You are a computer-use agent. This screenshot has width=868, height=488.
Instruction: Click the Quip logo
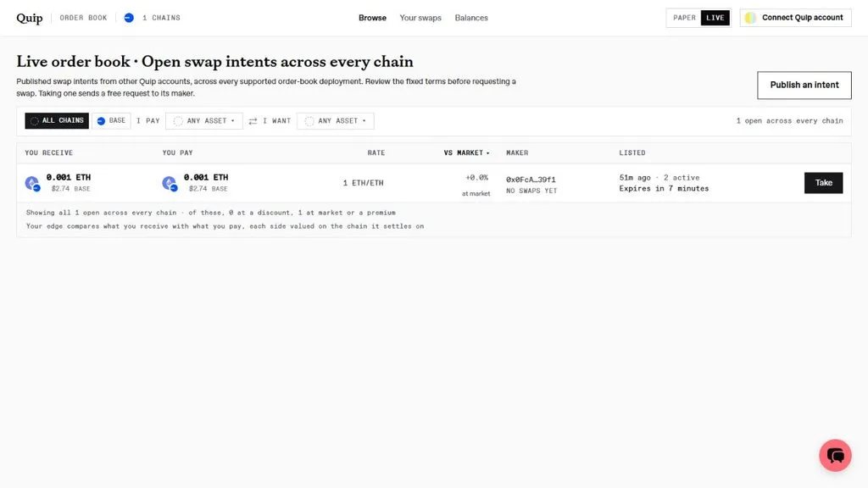coord(30,18)
